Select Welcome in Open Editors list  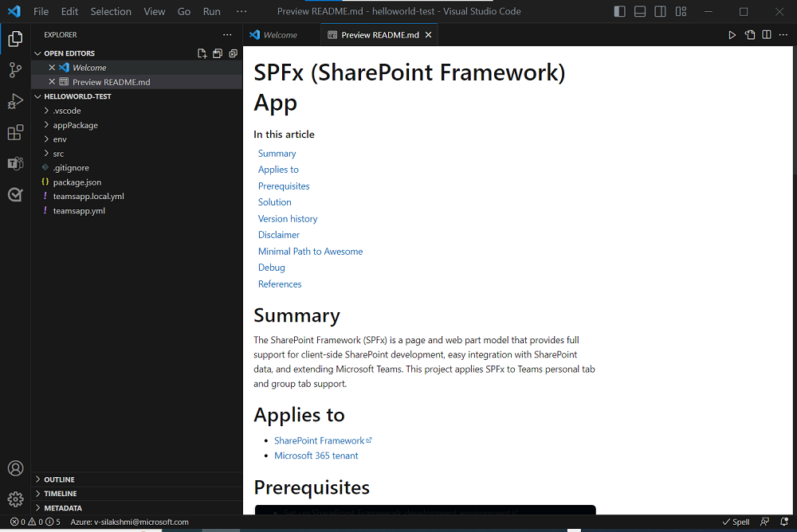click(137, 68)
